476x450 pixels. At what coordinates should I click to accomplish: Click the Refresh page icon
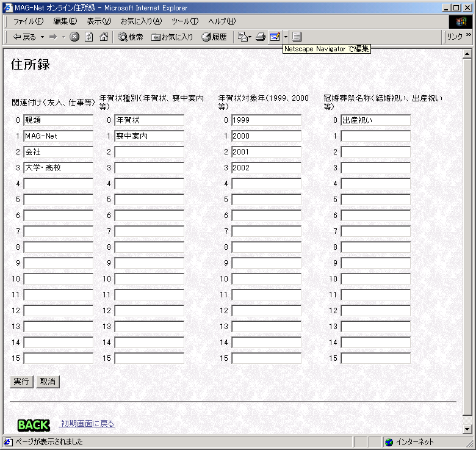[88, 37]
